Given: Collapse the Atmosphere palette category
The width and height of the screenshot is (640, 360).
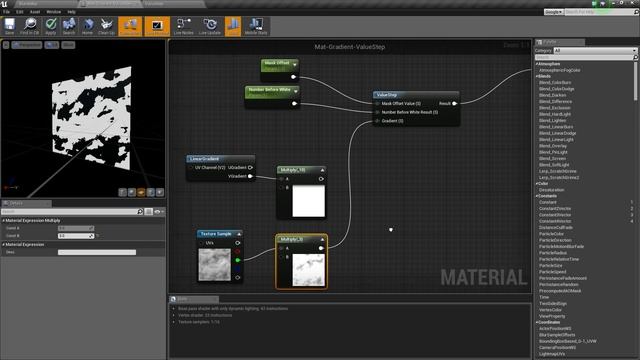Looking at the screenshot, I should click(x=537, y=64).
